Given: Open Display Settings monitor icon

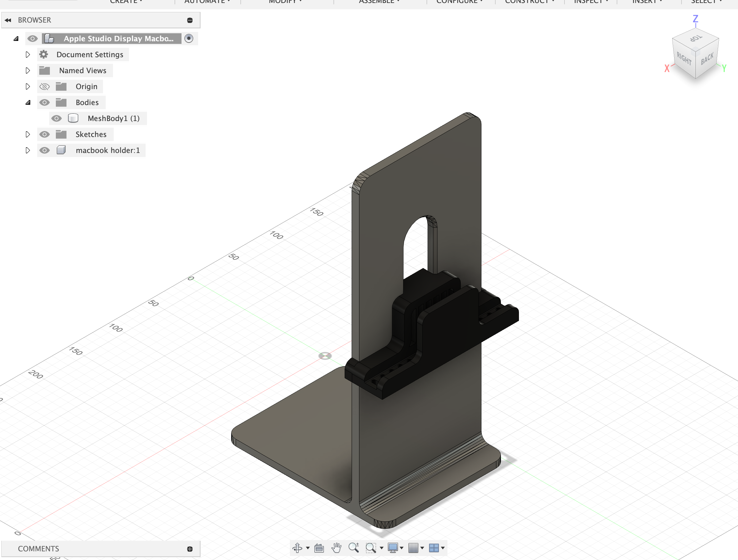Looking at the screenshot, I should coord(393,548).
